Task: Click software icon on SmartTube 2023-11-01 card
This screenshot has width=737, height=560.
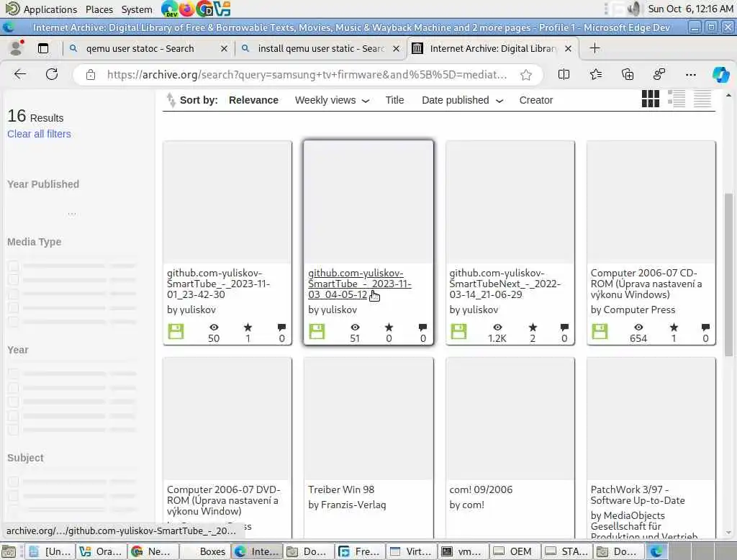Action: click(x=176, y=332)
